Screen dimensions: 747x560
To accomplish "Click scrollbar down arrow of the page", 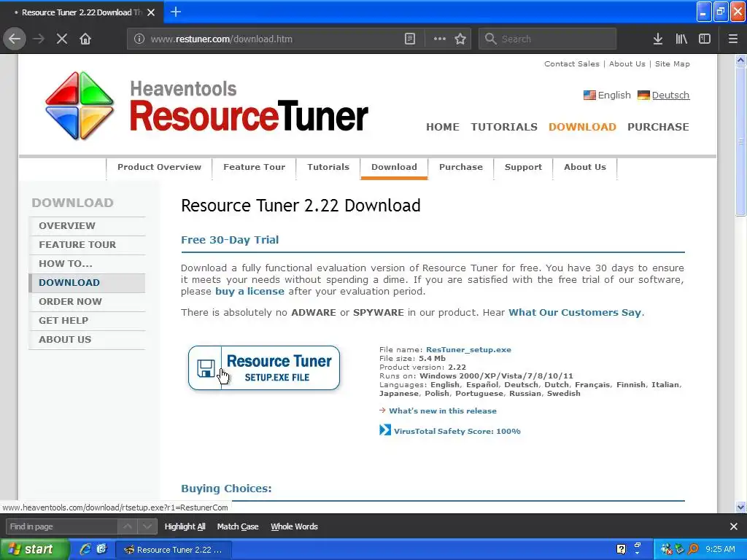I will (x=740, y=507).
